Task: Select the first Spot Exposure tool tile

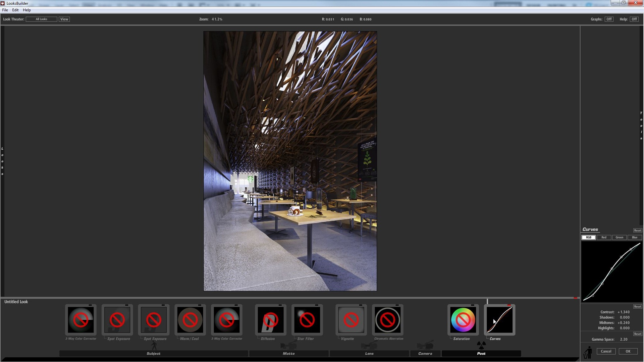Action: [117, 320]
